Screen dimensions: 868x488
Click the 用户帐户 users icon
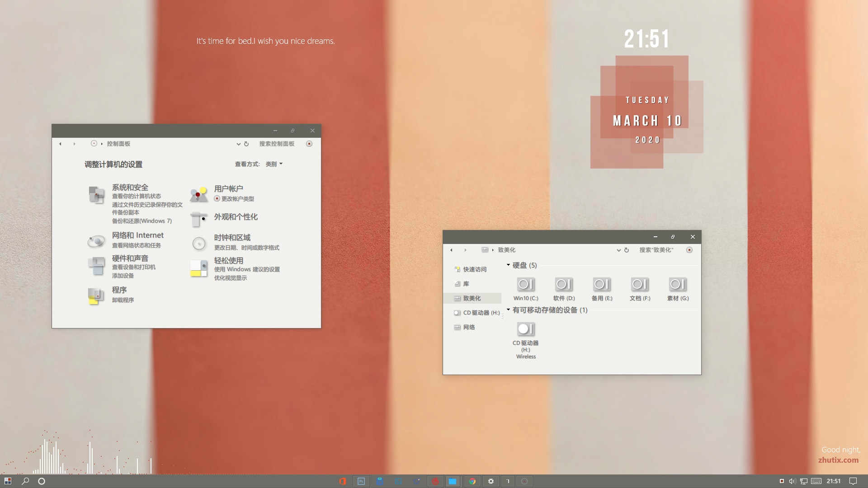198,194
